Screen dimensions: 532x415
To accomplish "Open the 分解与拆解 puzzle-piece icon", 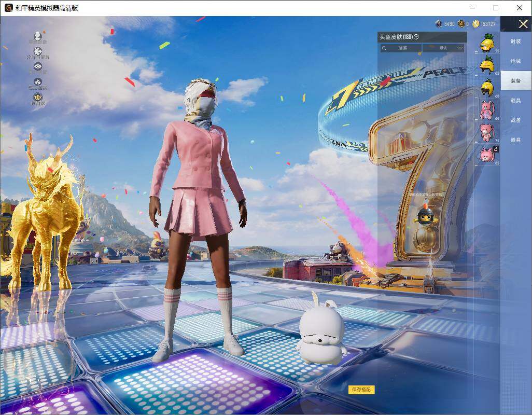I will coord(38,52).
